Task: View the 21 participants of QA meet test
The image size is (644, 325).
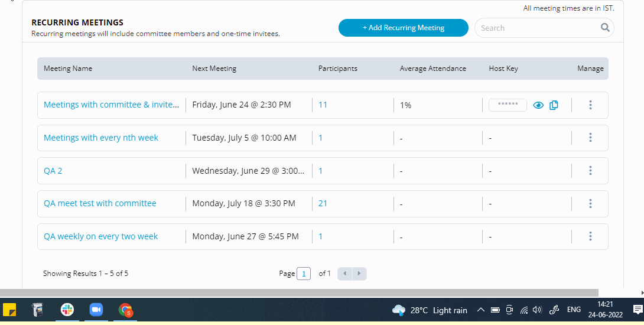Action: (x=323, y=203)
